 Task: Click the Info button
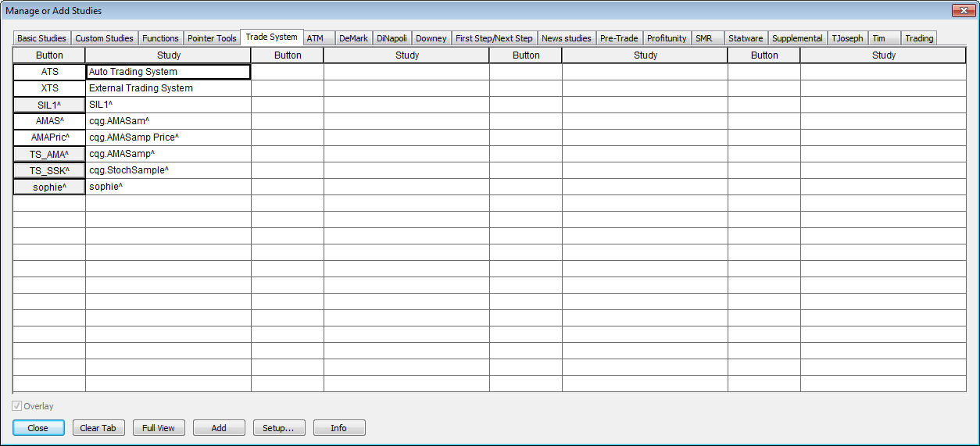[x=338, y=428]
